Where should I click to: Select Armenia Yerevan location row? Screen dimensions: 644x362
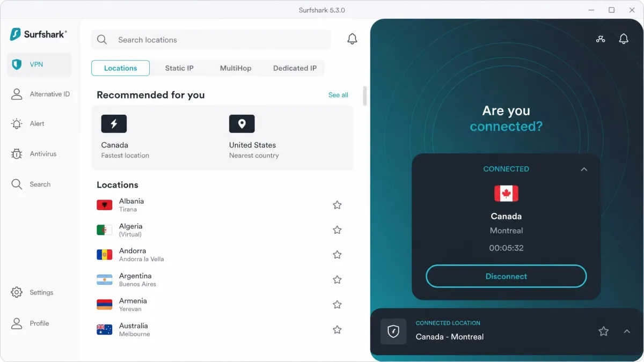[x=219, y=305]
